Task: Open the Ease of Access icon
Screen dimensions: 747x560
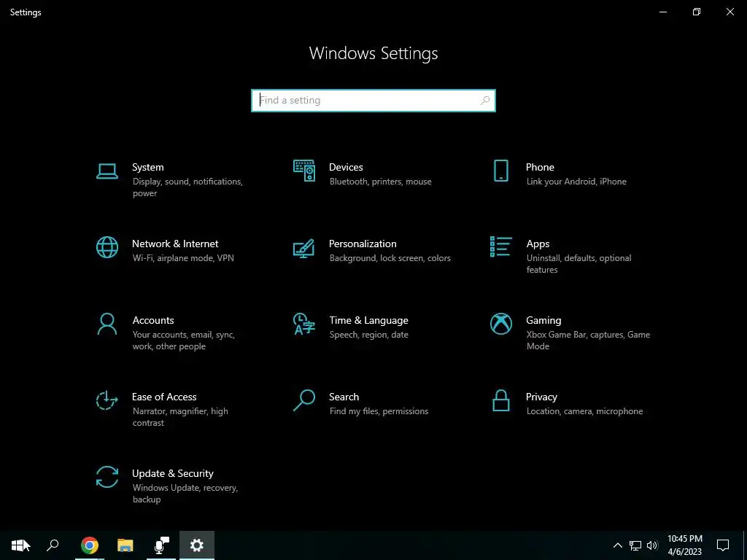Action: coord(107,400)
